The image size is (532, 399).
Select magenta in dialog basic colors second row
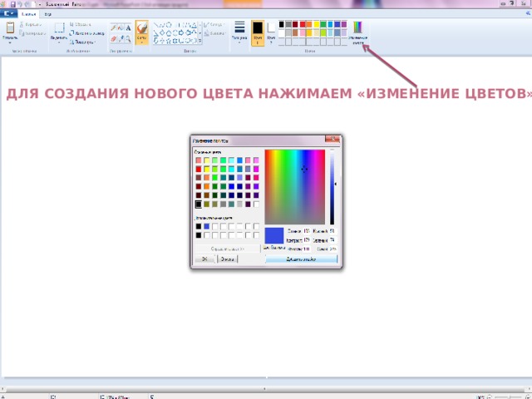[256, 169]
